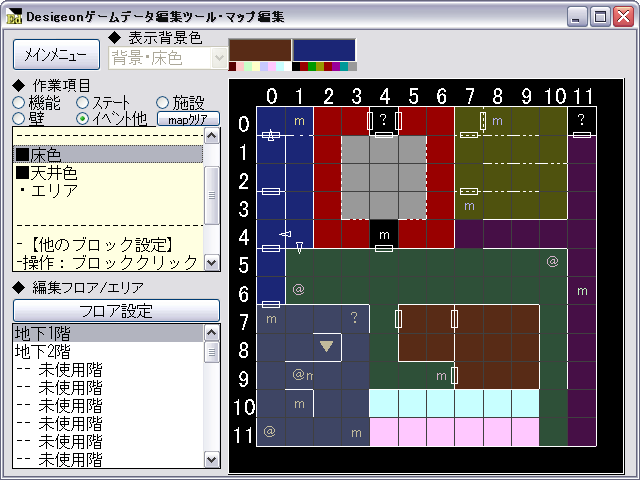Pick the white palette swatch
The image size is (640, 480).
point(288,67)
